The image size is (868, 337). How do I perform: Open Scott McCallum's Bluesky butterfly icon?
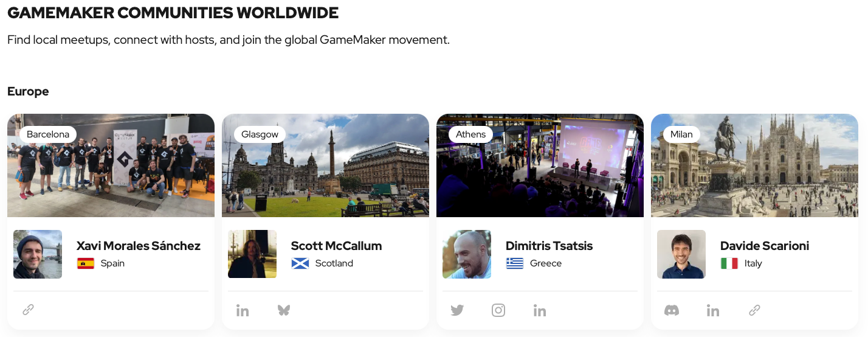pos(284,310)
